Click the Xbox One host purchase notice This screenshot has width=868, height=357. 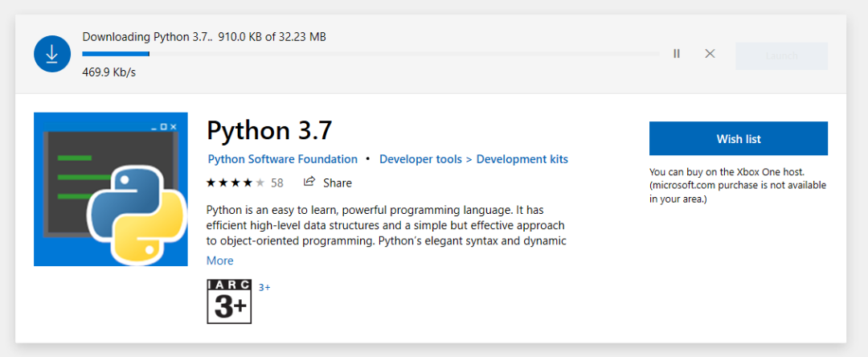(x=737, y=186)
